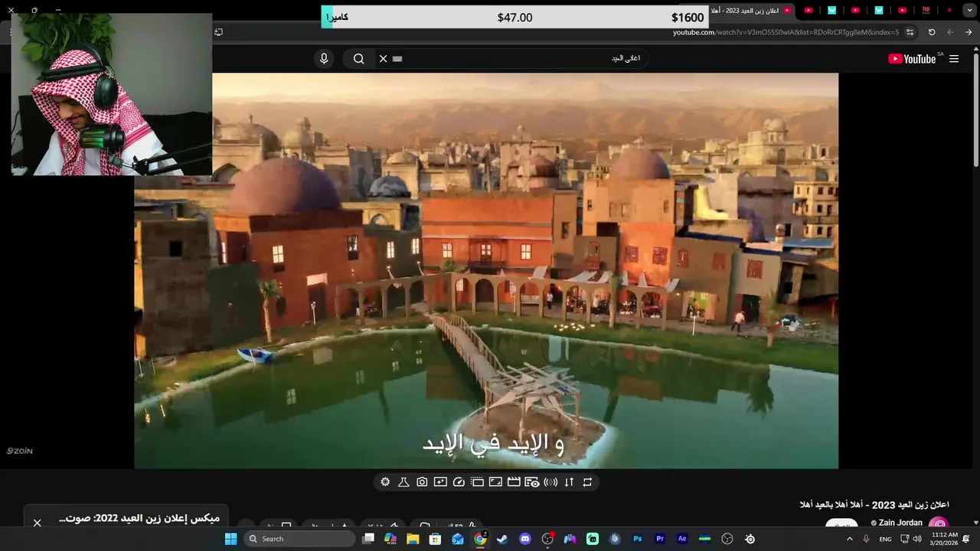Click the youtube.com address bar URL
Viewport: 980px width, 551px height.
click(x=786, y=32)
